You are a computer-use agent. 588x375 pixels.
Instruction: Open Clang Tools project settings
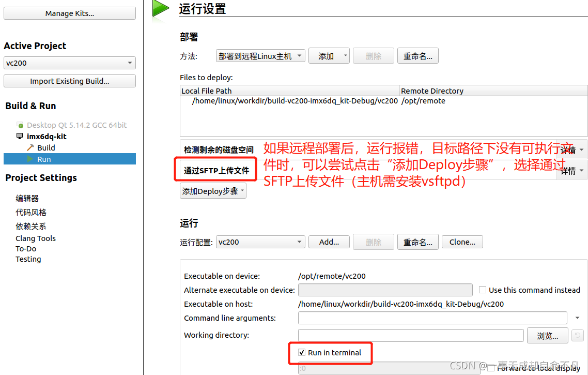click(36, 238)
